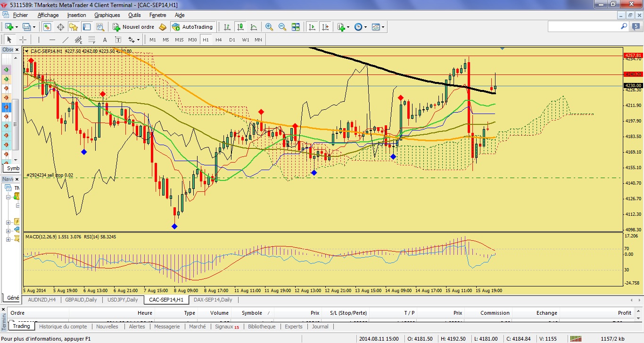Switch timeframe to M1
Screen dimensions: 644x343
point(153,40)
